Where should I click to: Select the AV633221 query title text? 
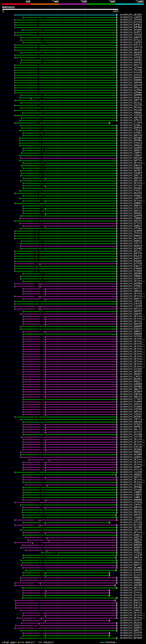click(8, 7)
